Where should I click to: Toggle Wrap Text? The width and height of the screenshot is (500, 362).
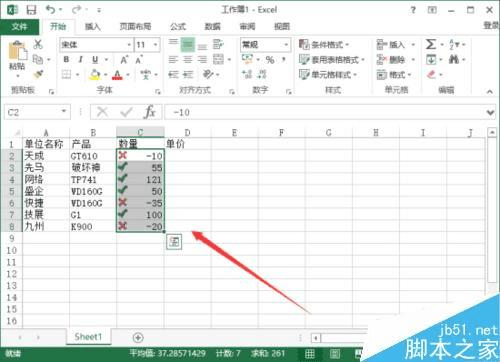218,44
